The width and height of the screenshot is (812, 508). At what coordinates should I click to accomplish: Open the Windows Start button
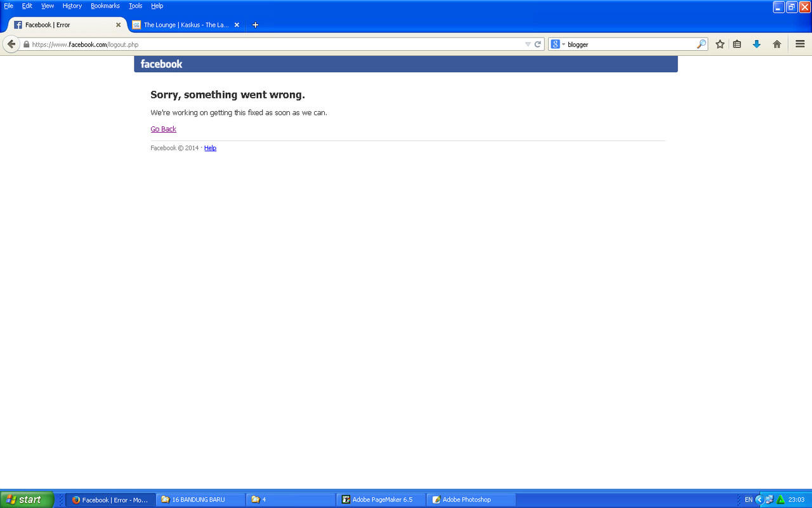(x=27, y=500)
